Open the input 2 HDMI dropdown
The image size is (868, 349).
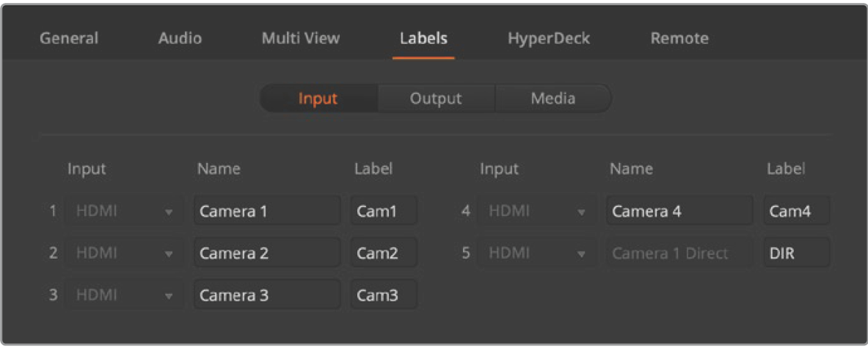coord(123,253)
